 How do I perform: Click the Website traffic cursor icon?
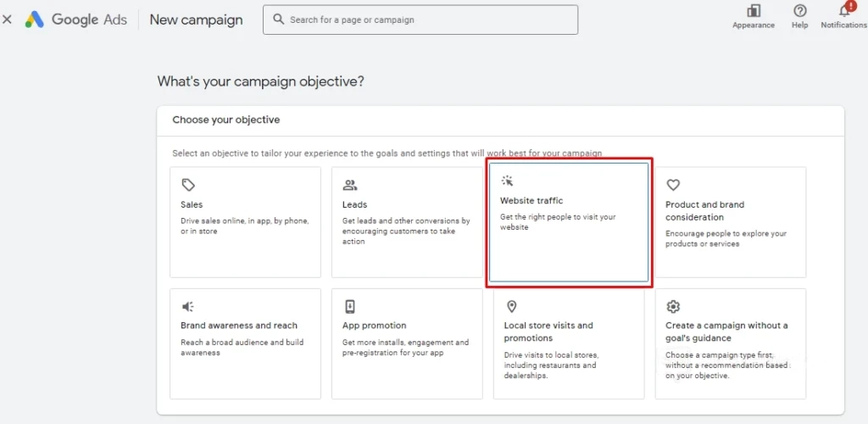507,181
